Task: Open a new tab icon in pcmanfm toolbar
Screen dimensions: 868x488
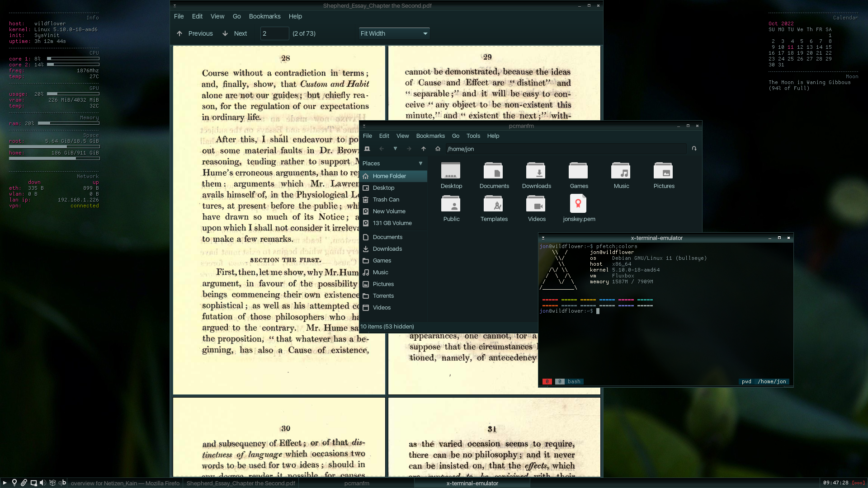Action: coord(367,149)
